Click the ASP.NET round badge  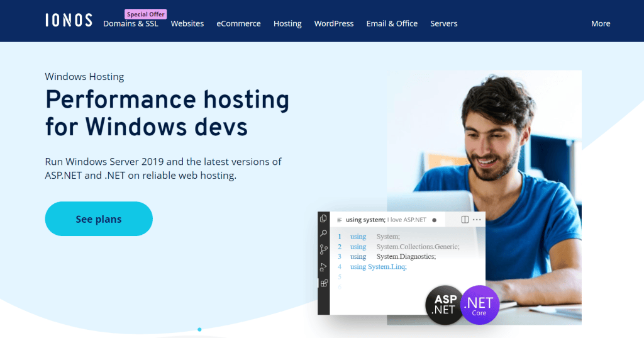point(445,305)
